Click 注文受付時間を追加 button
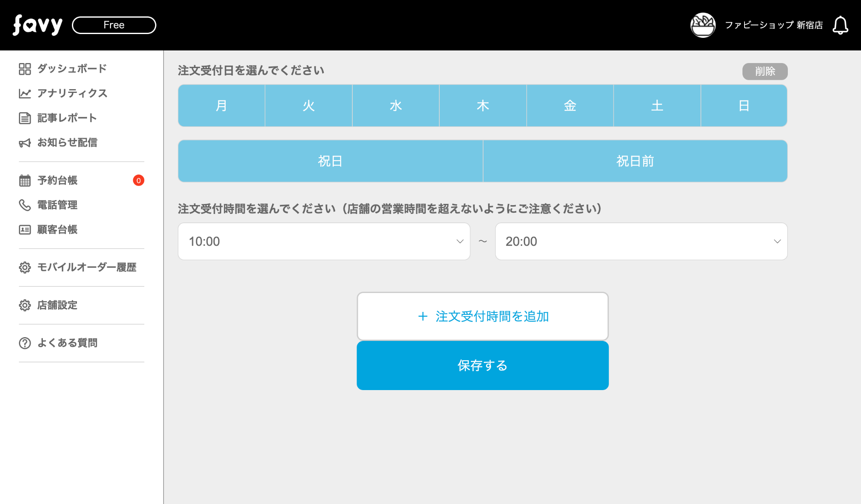Viewport: 861px width, 504px height. pyautogui.click(x=483, y=316)
